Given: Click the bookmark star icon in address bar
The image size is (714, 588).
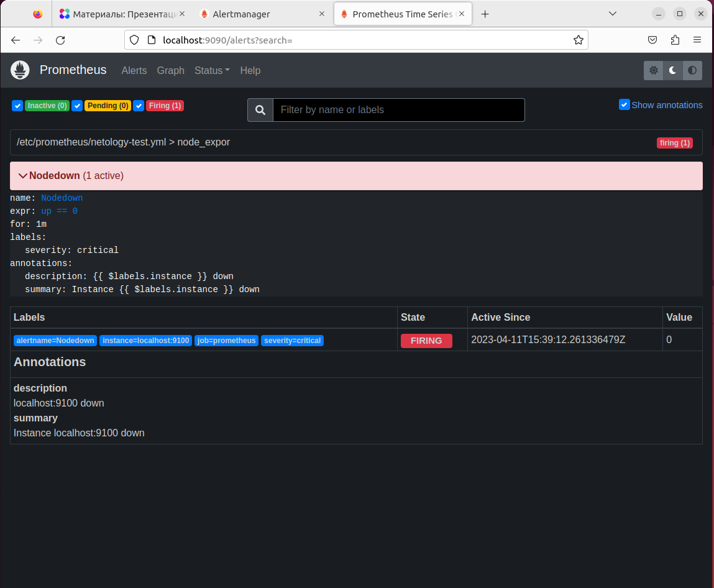Looking at the screenshot, I should pyautogui.click(x=579, y=40).
